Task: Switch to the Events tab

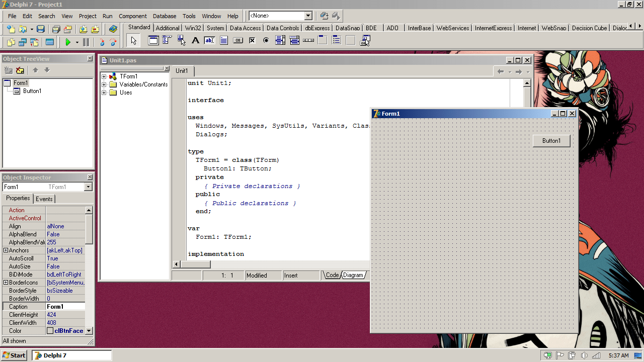Action: [x=44, y=199]
